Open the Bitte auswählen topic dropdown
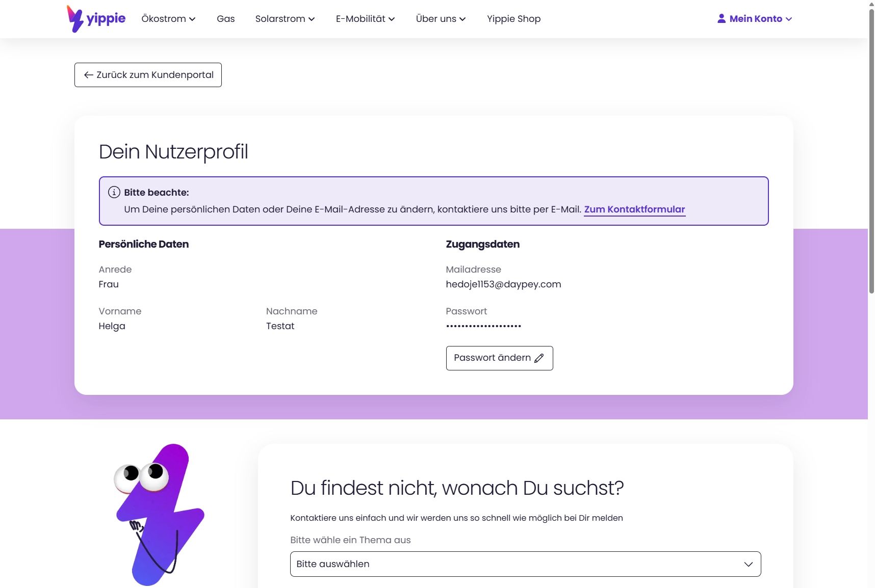875x588 pixels. click(525, 564)
